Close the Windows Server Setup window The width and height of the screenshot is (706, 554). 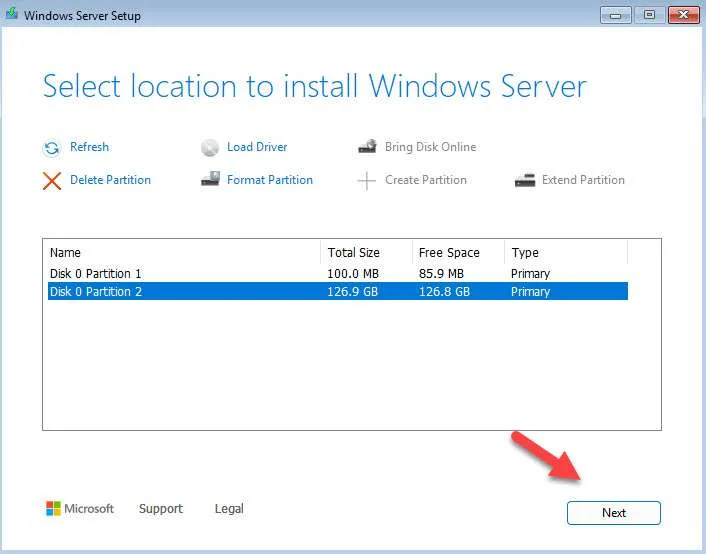[683, 15]
